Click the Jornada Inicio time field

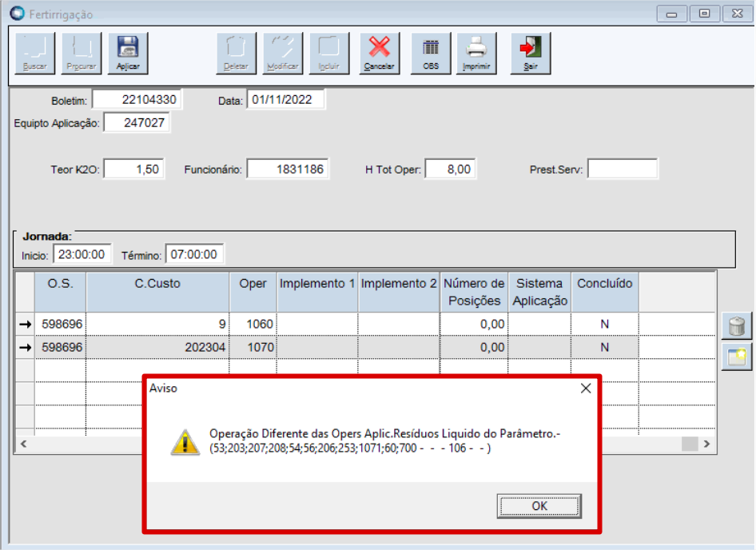tap(82, 254)
